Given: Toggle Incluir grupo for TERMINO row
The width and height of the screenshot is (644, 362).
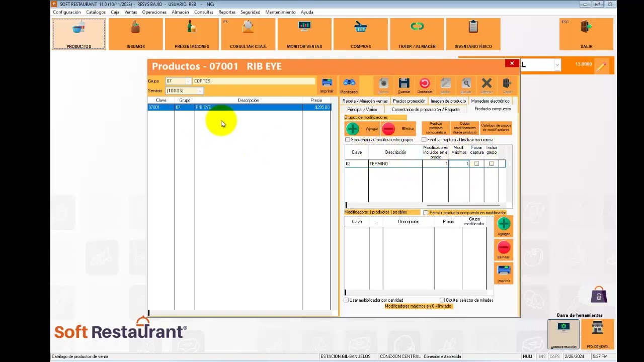Looking at the screenshot, I should [x=492, y=163].
